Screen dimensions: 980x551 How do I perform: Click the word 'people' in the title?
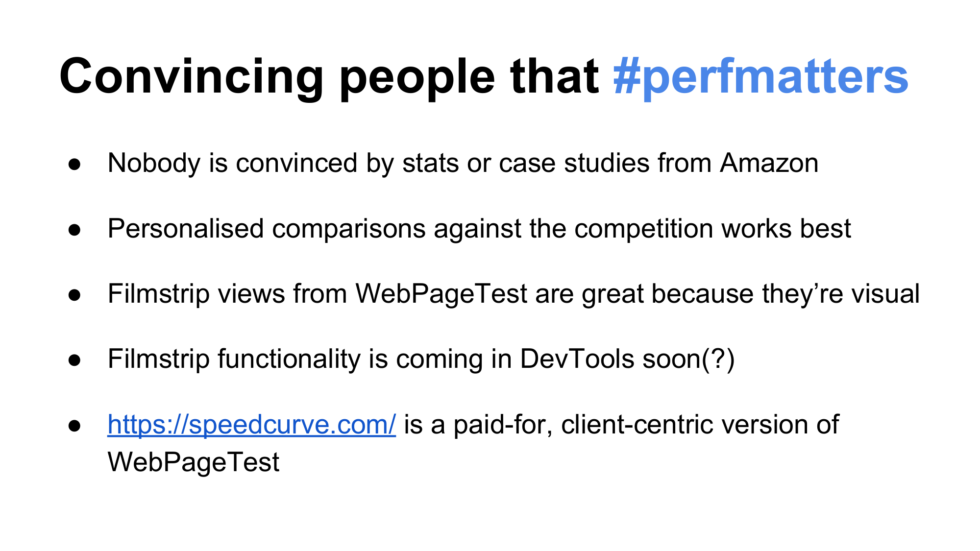click(417, 77)
